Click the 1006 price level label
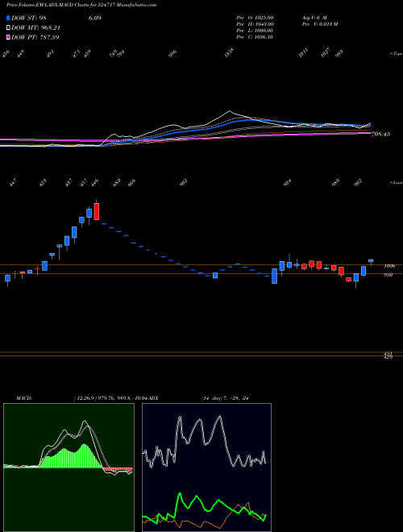The height and width of the screenshot is (532, 403). pos(388,266)
